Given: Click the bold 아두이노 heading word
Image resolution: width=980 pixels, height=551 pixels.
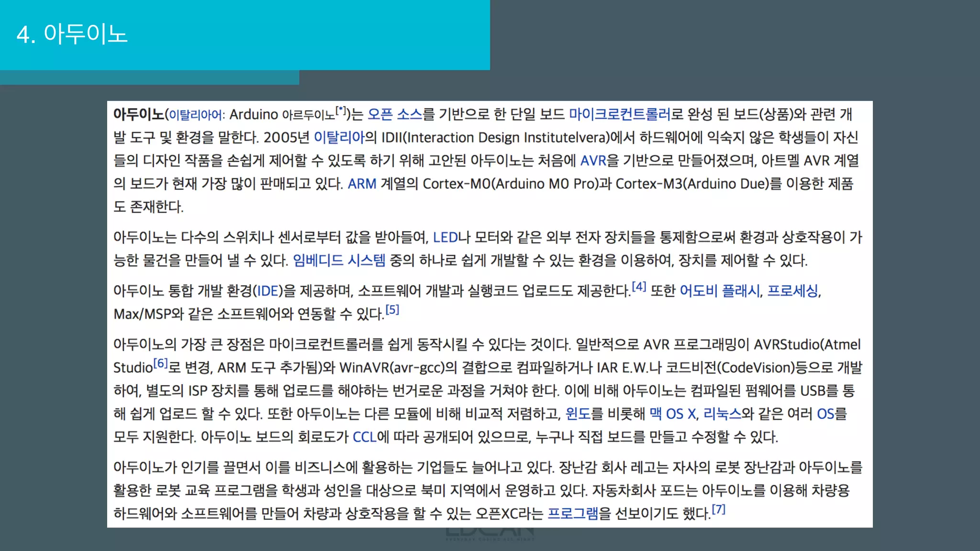Looking at the screenshot, I should coord(139,114).
